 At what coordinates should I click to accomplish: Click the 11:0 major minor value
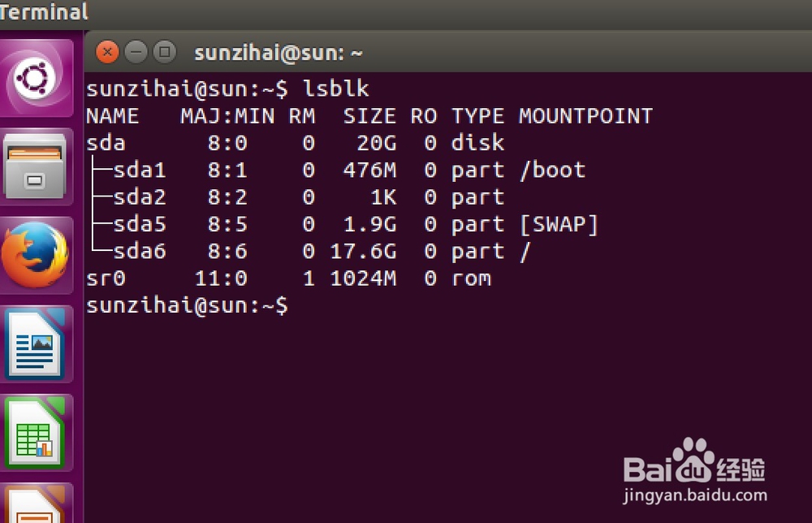[221, 279]
